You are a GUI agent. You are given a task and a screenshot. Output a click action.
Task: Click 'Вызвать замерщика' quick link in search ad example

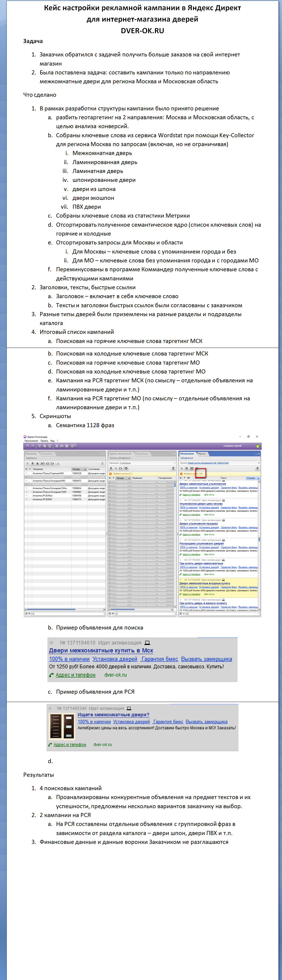[x=206, y=659]
